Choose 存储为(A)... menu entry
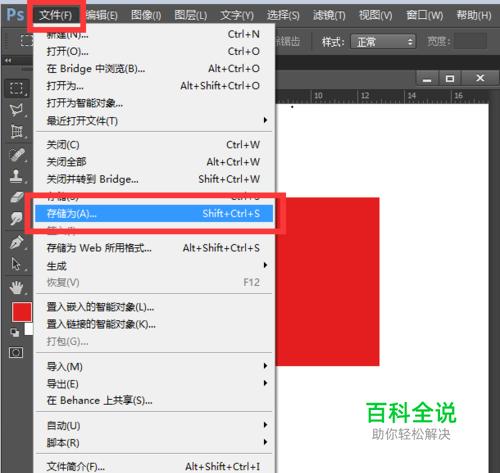 (x=154, y=213)
